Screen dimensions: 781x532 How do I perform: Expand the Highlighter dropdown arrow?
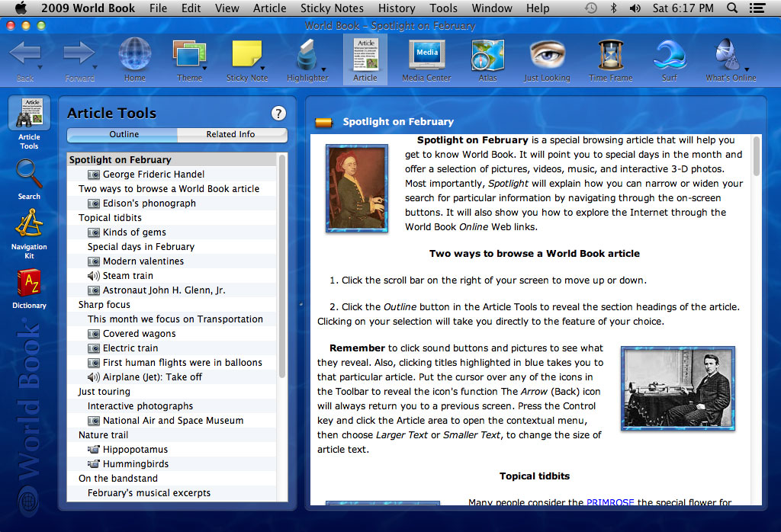pyautogui.click(x=323, y=69)
